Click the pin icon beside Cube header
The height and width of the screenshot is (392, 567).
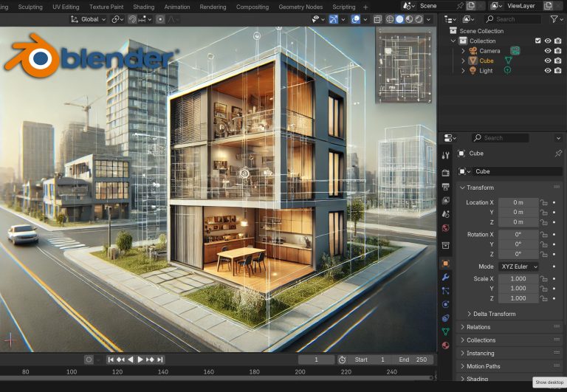(x=557, y=154)
